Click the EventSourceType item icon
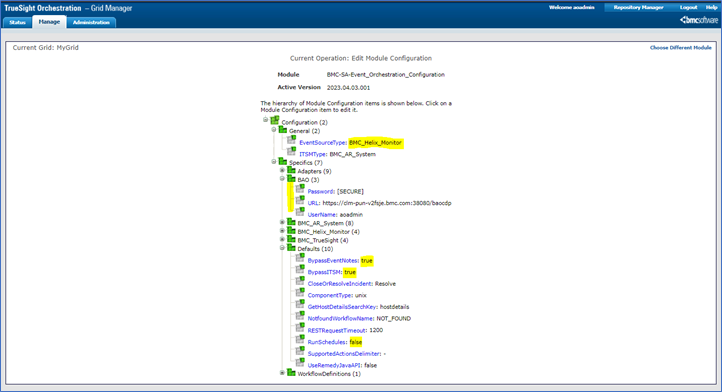Viewport: 722px width, 392px height. coord(291,140)
